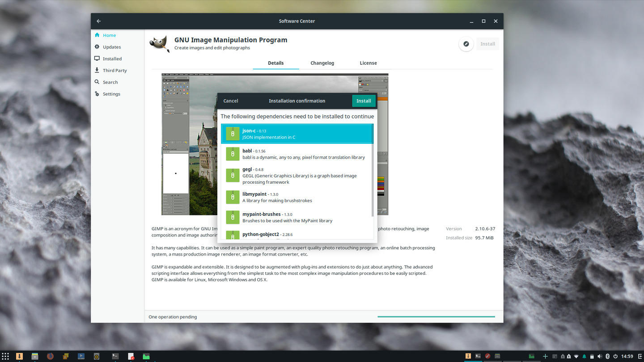Click the libmypaint package icon
The width and height of the screenshot is (644, 362).
coord(233,197)
